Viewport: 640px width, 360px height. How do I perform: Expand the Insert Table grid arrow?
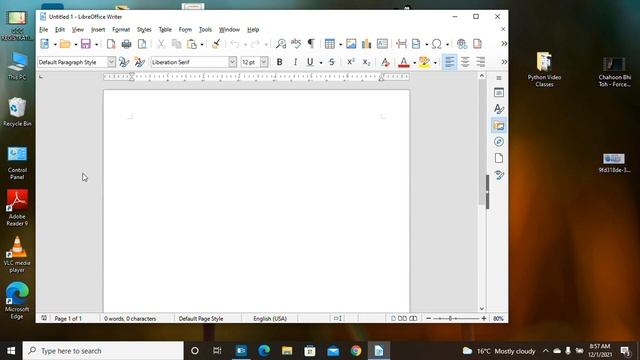[x=340, y=44]
